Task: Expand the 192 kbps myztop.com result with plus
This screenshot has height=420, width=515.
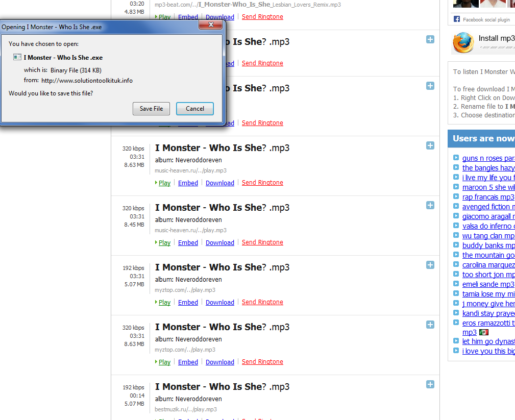Action: point(430,265)
